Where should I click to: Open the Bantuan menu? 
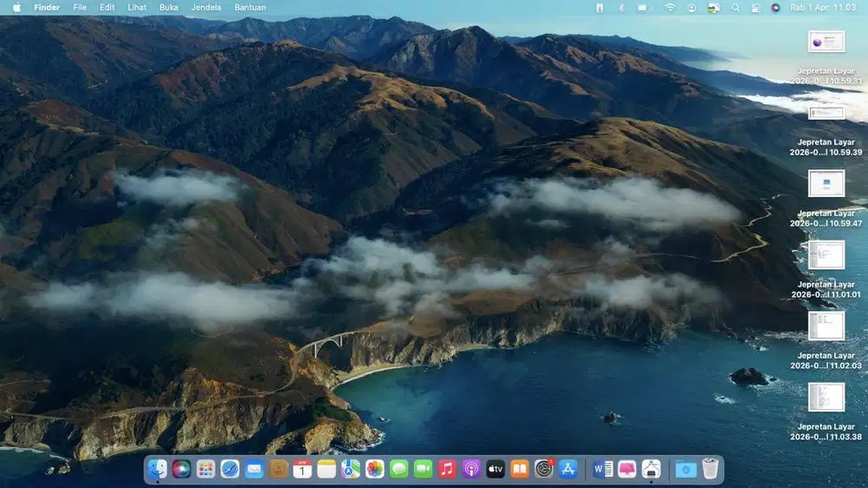[x=250, y=7]
